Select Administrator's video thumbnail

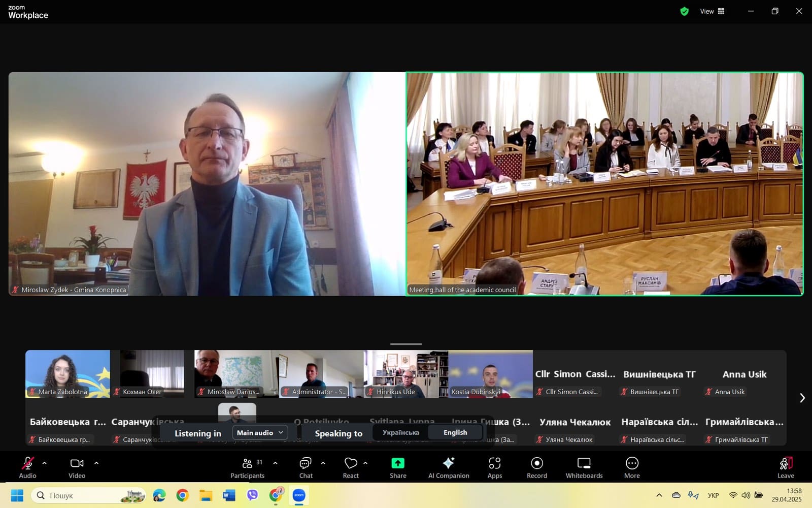click(x=321, y=374)
